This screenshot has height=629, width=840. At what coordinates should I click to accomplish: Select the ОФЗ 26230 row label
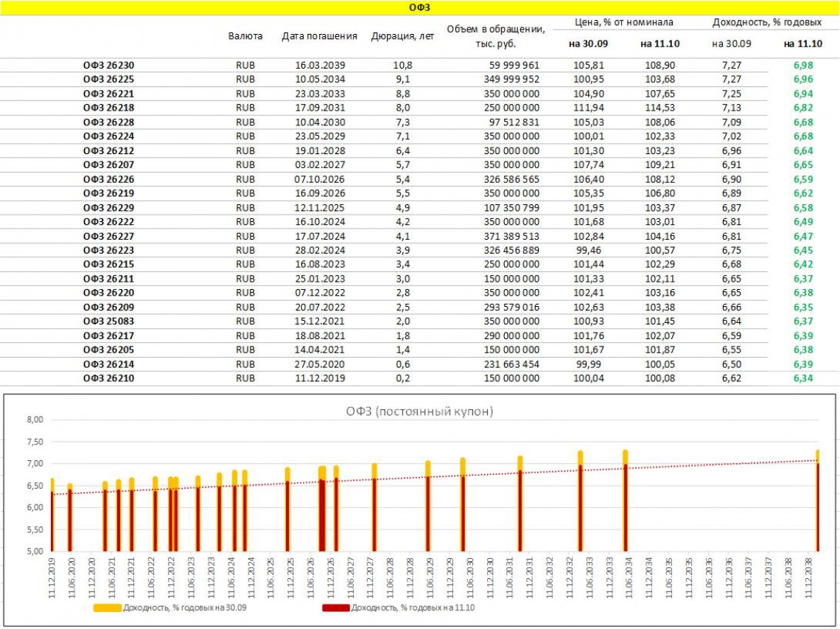(108, 65)
